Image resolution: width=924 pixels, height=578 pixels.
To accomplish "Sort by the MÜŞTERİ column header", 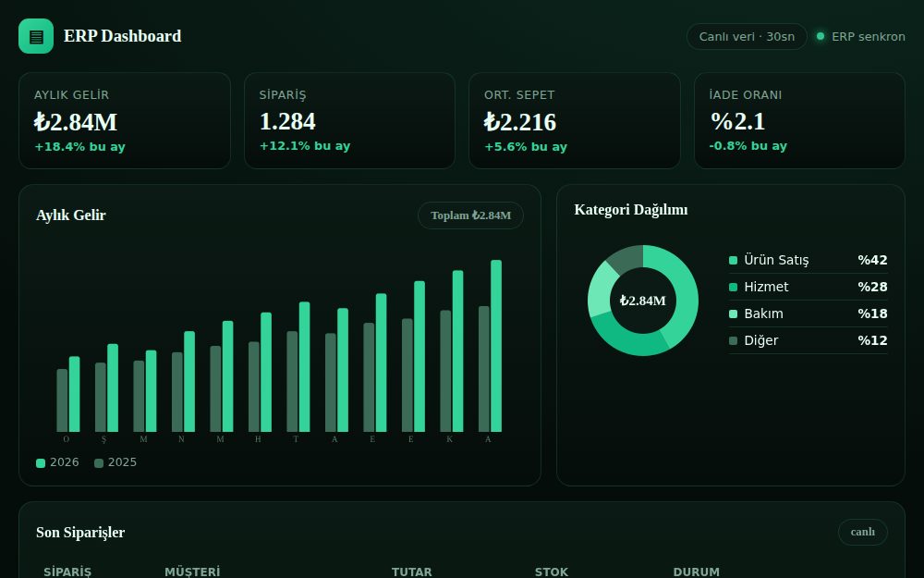I will coord(192,572).
